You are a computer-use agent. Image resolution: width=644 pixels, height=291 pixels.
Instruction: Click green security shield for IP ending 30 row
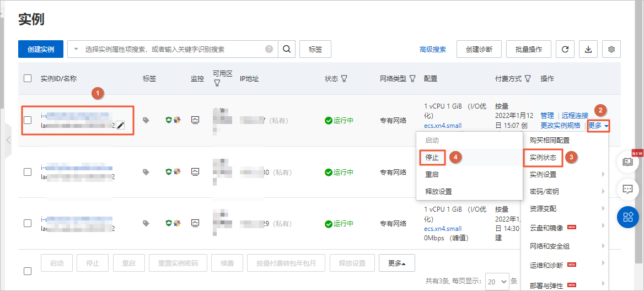tap(168, 171)
